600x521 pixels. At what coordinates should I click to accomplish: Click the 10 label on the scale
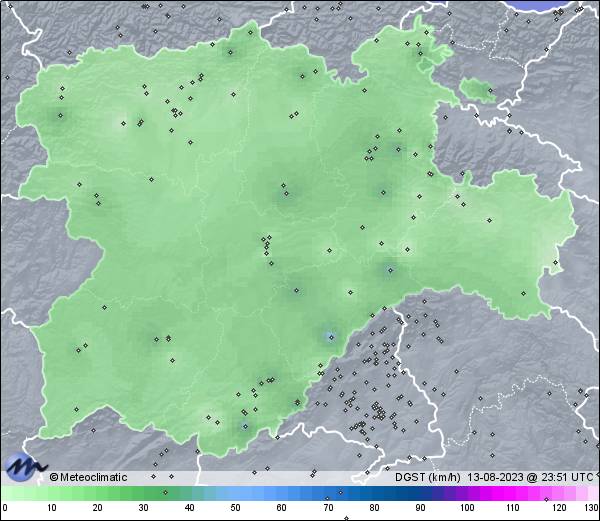click(x=52, y=508)
